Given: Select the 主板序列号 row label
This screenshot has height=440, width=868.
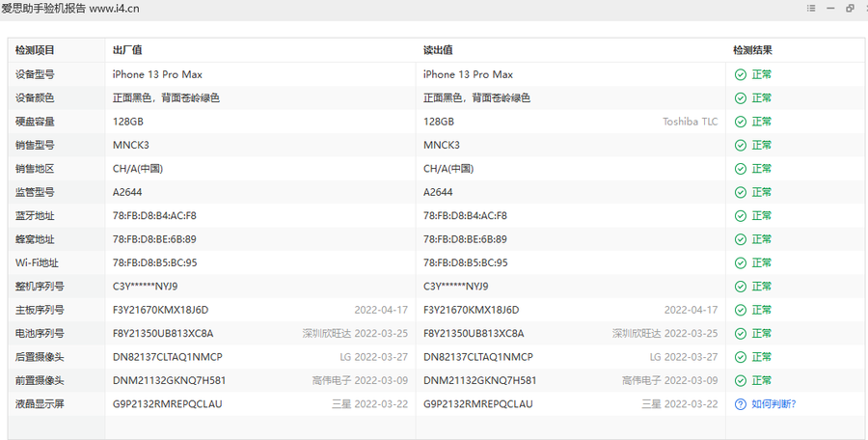Looking at the screenshot, I should pyautogui.click(x=40, y=311).
